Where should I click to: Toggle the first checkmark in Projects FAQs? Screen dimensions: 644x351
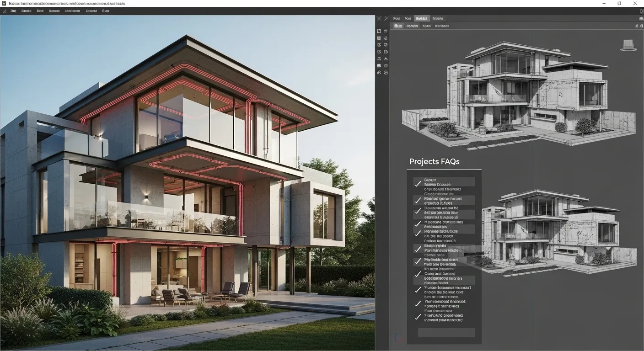pyautogui.click(x=417, y=184)
